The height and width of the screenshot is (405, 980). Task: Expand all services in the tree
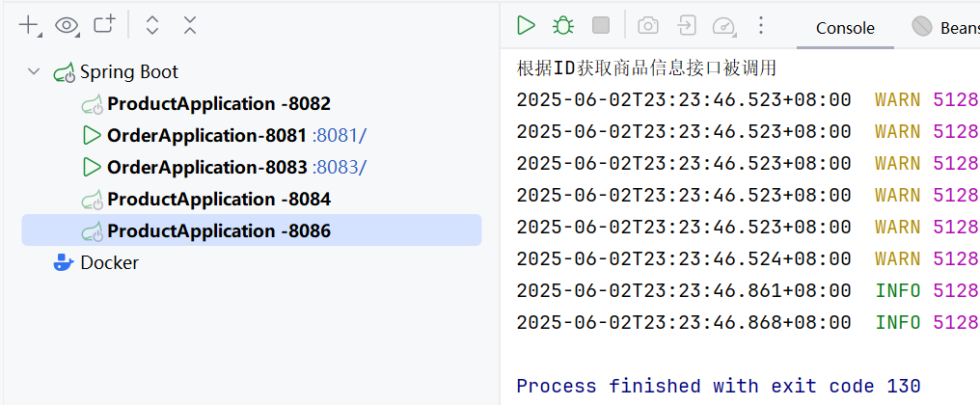tap(152, 26)
